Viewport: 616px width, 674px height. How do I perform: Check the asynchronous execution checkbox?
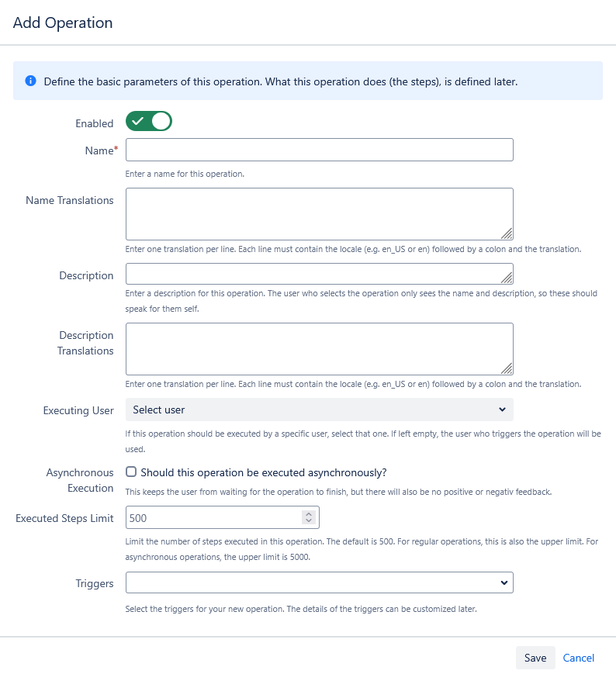[x=131, y=472]
